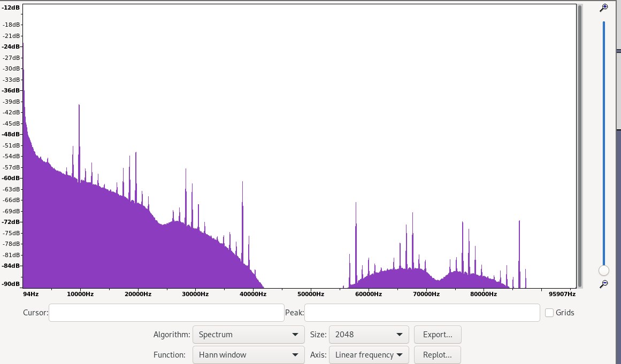
Task: Click the vertical scrollbar beside the spectrum
Action: [580, 145]
